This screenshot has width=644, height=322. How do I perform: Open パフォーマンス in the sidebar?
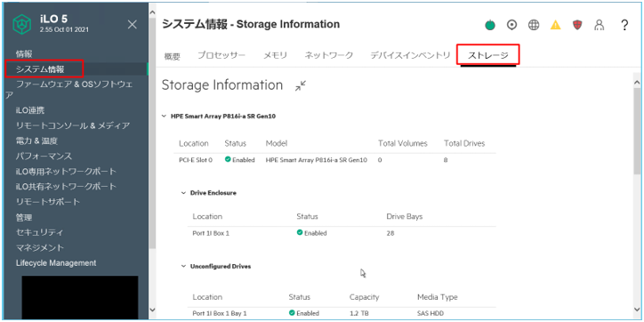[44, 156]
